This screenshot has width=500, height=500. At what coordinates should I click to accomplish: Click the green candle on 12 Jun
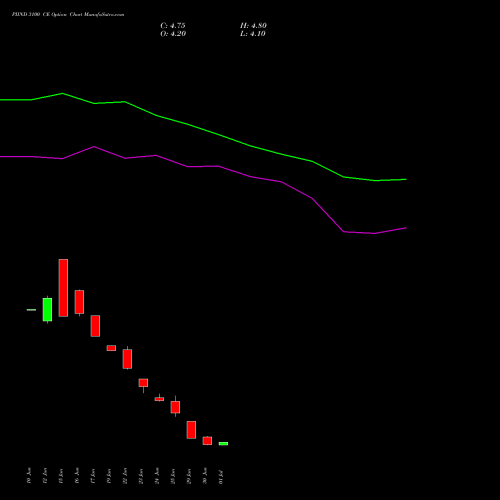47,309
